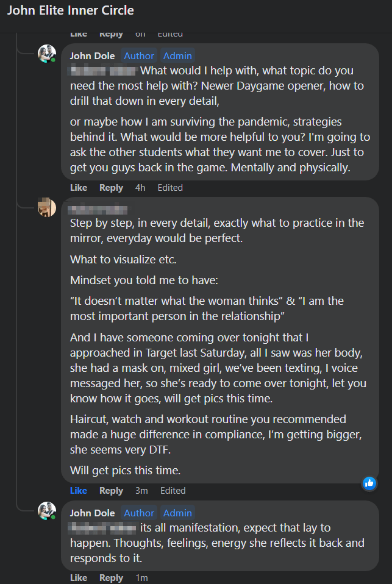Viewport: 392px width, 584px height.
Task: Click the Author badge on the manifestation reply
Action: pos(139,513)
